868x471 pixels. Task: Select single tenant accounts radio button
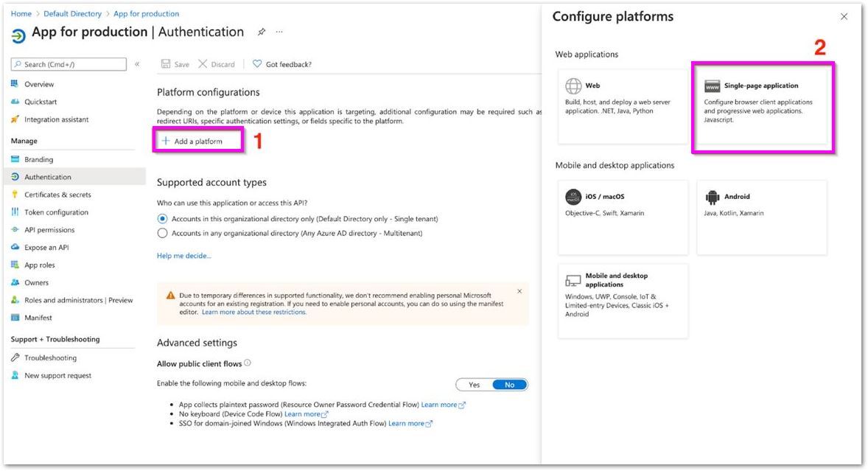point(162,219)
